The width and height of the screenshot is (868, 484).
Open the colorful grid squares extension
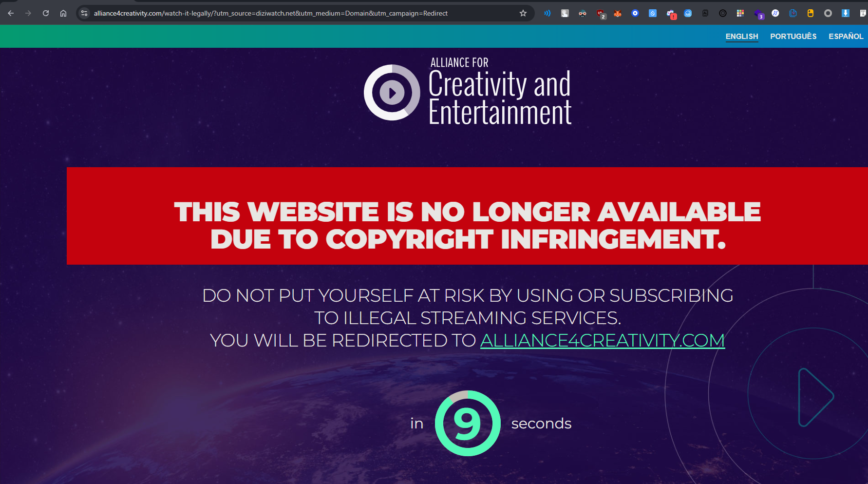pos(740,13)
